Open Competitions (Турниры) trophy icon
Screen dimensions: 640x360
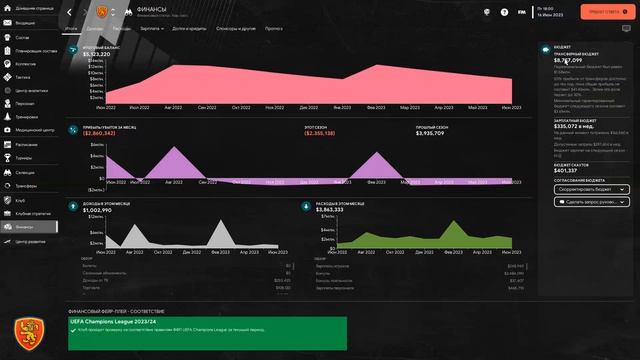(7, 158)
